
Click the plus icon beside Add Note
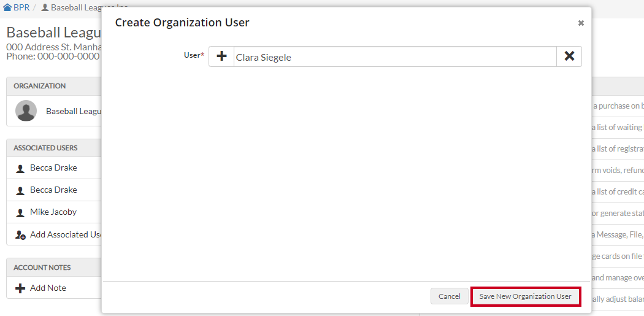[x=20, y=288]
